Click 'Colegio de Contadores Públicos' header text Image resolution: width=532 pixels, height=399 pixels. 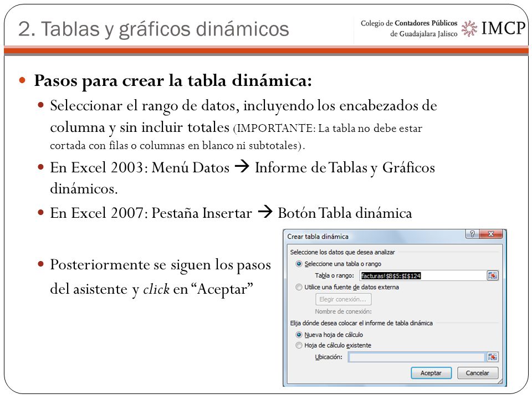[409, 23]
